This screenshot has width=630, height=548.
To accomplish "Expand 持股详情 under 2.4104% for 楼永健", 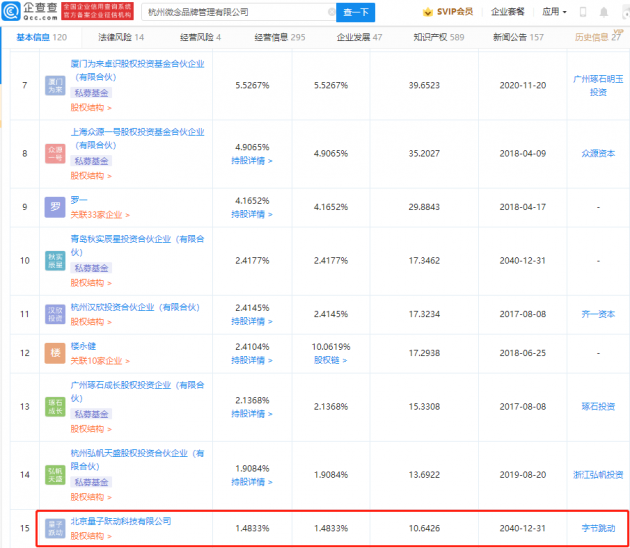I will pos(252,360).
